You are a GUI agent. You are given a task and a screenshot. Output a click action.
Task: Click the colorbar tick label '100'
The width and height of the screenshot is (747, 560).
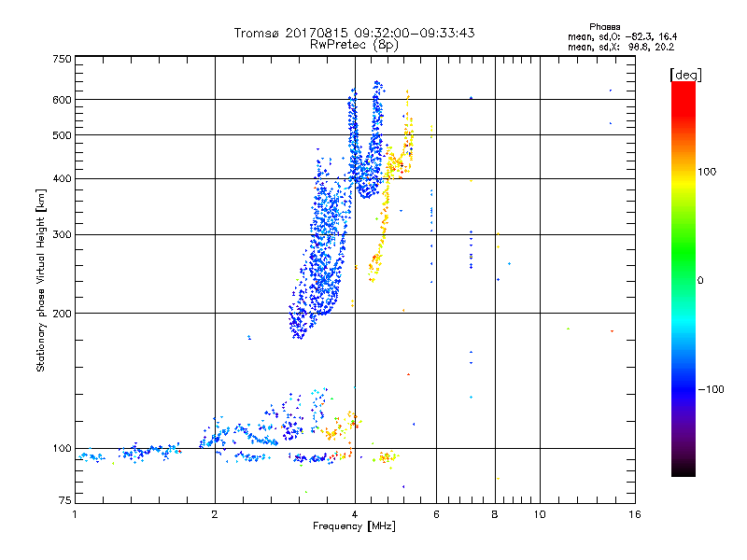[707, 172]
